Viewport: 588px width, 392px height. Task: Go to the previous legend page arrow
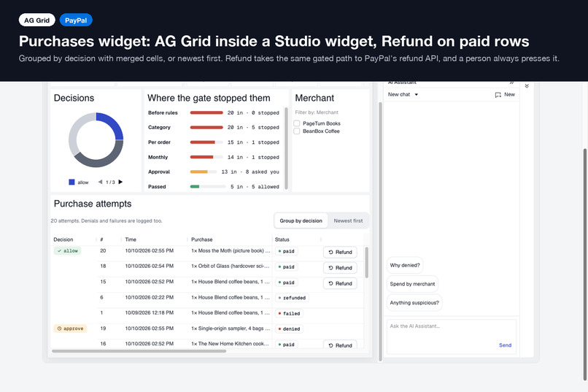(x=100, y=182)
